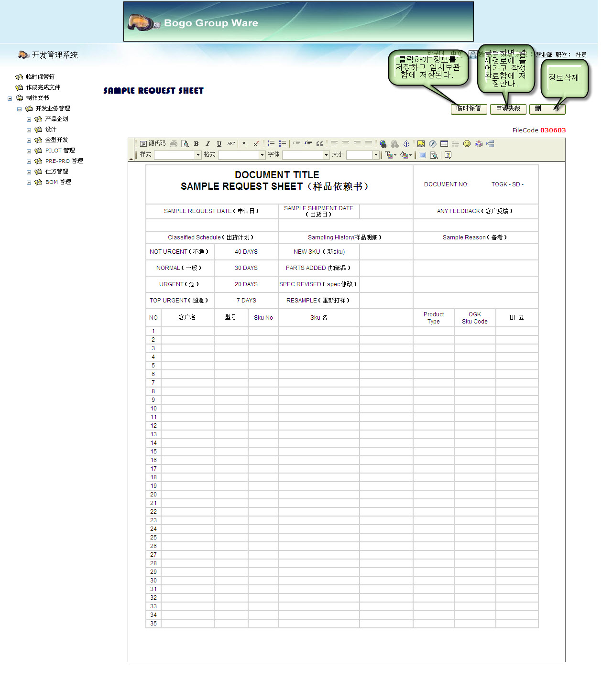The height and width of the screenshot is (700, 602).
Task: Open the editor help (about) icon
Action: pos(448,155)
